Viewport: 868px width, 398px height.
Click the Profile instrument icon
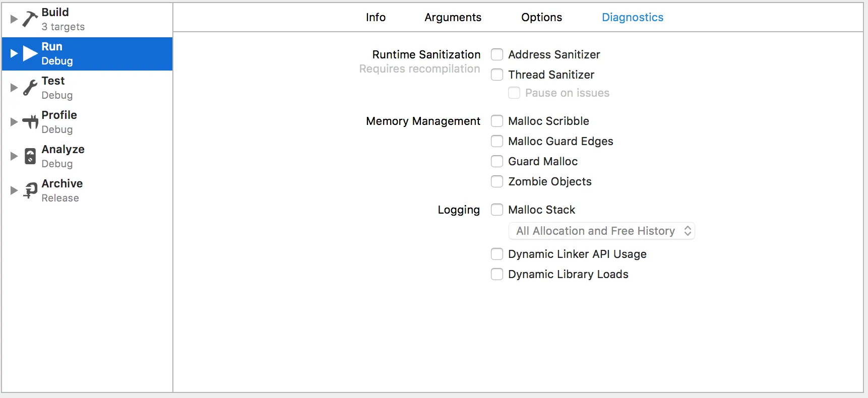(30, 122)
